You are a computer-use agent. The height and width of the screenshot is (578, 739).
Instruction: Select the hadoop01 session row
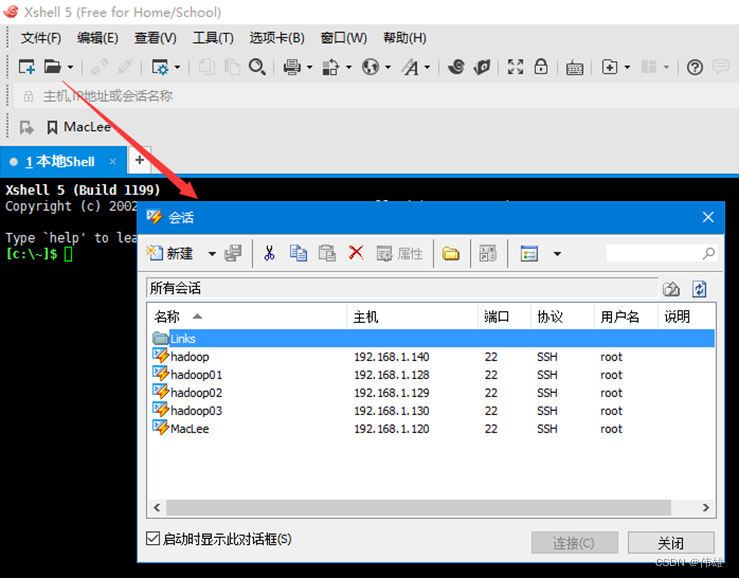433,375
